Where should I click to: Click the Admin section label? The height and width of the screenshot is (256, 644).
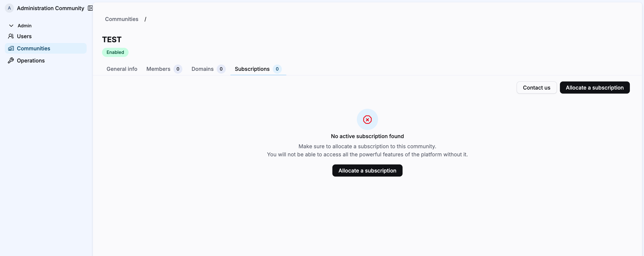[x=24, y=26]
